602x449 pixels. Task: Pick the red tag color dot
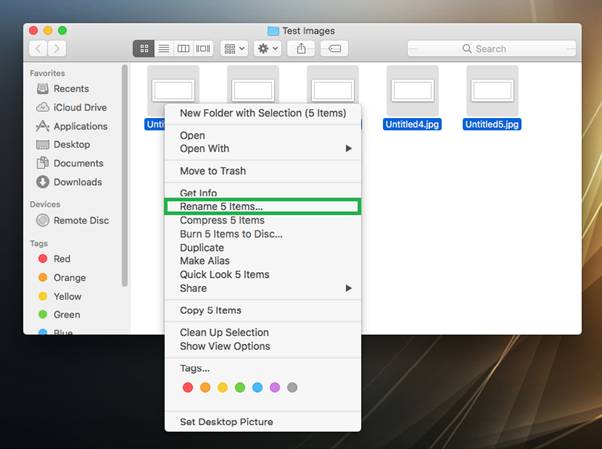186,387
